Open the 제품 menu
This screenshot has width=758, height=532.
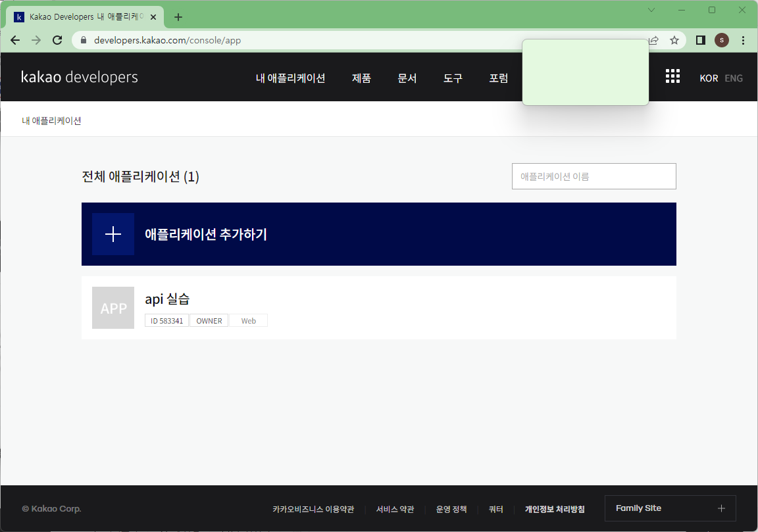pos(361,78)
